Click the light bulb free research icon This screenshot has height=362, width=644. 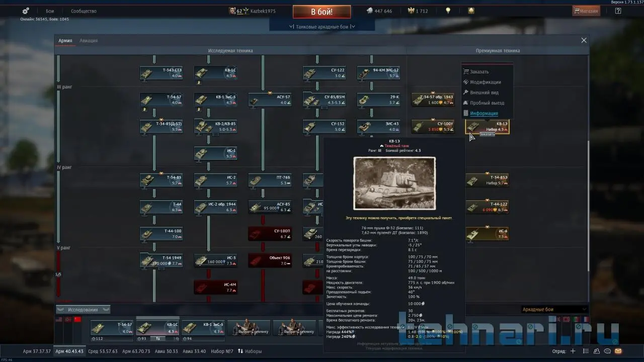[448, 11]
